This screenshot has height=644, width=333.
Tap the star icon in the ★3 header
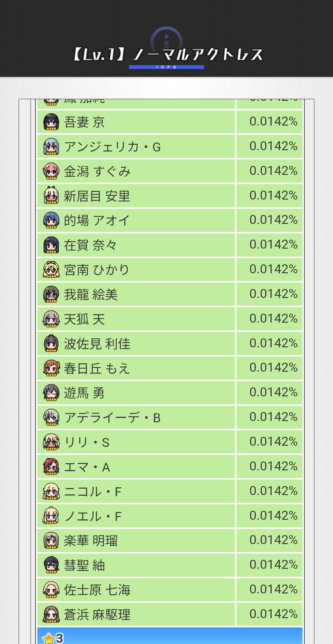pyautogui.click(x=48, y=638)
